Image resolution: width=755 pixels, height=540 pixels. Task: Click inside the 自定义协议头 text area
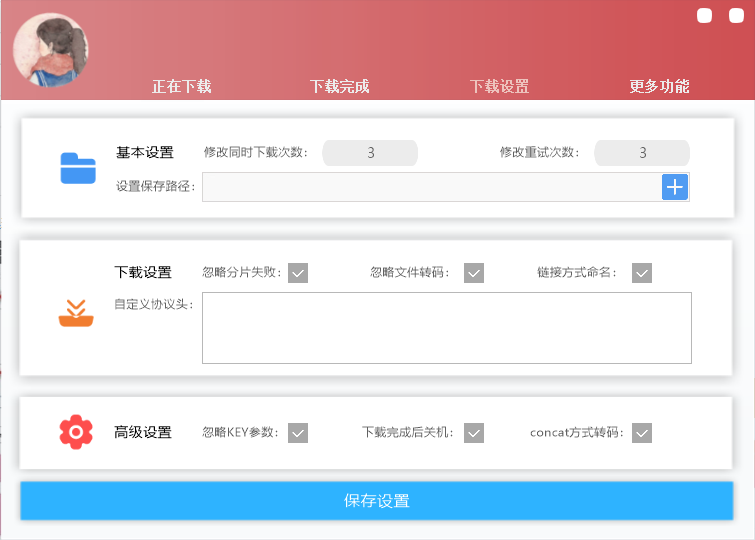tap(446, 328)
